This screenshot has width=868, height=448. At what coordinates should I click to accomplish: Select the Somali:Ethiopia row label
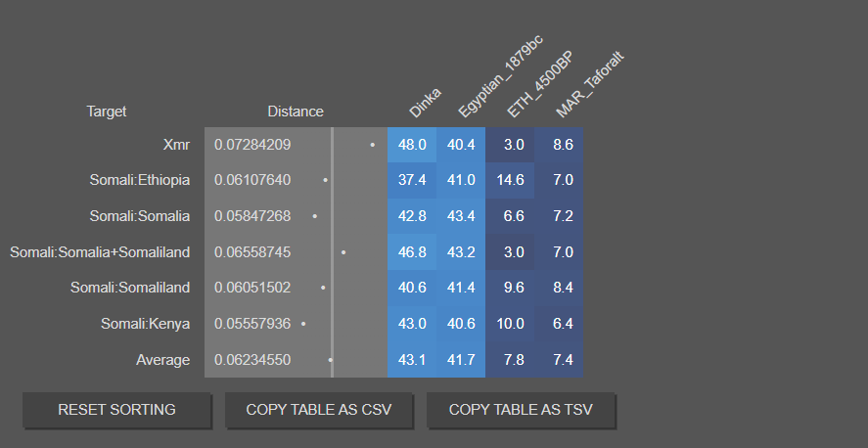point(140,180)
